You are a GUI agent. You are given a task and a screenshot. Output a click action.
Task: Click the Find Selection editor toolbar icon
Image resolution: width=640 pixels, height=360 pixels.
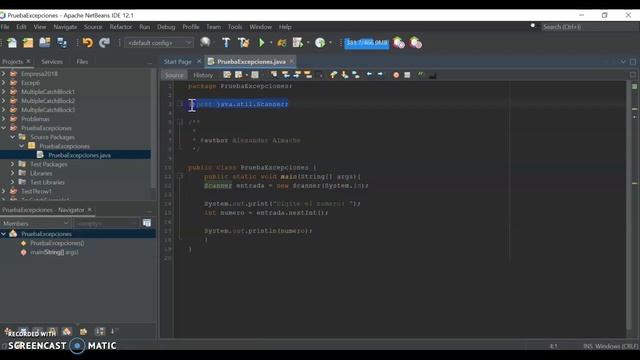[274, 75]
